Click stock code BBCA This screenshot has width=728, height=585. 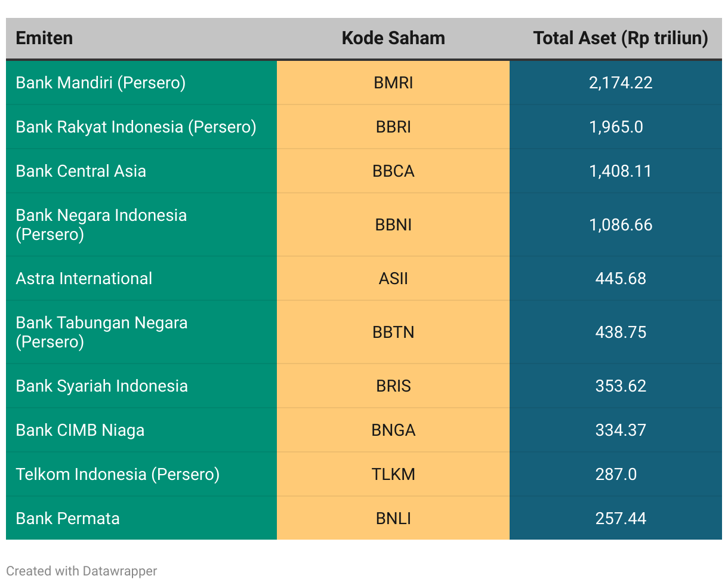(393, 171)
